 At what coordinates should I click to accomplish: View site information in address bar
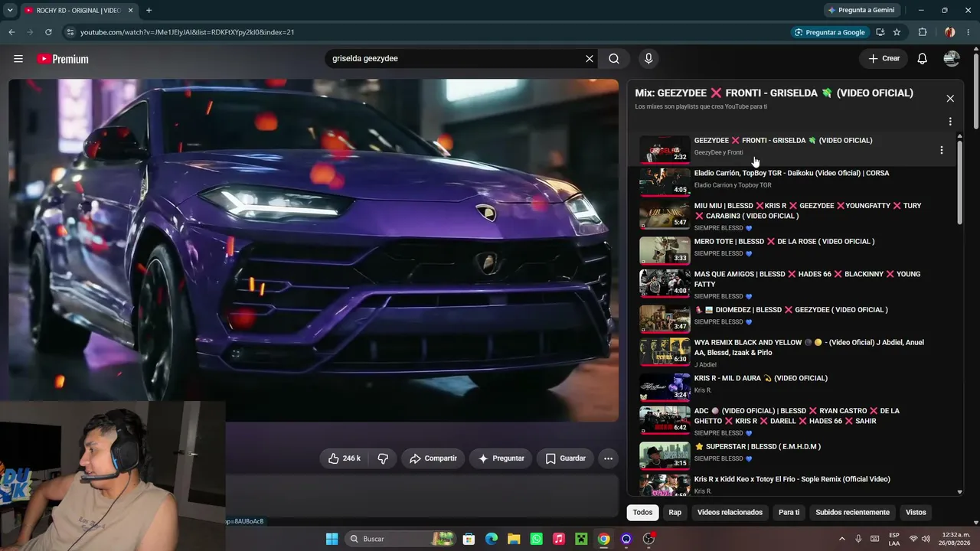[70, 32]
